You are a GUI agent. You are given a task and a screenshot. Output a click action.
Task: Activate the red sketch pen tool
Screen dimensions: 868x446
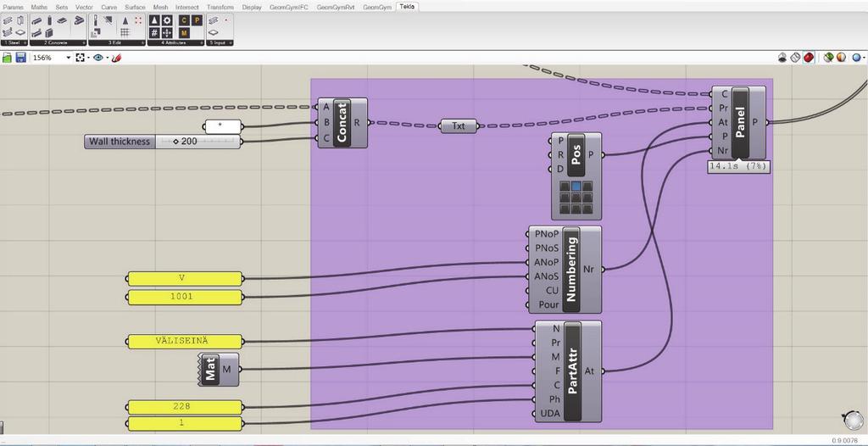coord(117,58)
